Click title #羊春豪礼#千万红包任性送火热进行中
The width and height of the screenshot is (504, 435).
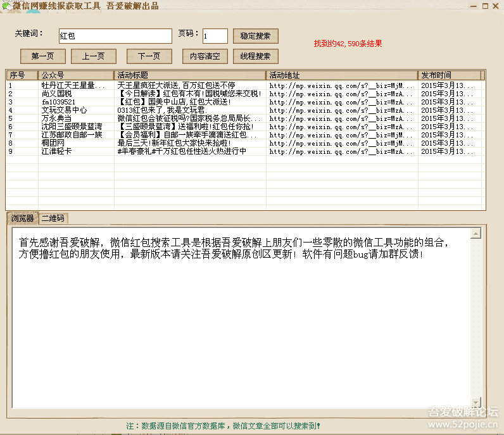[182, 151]
